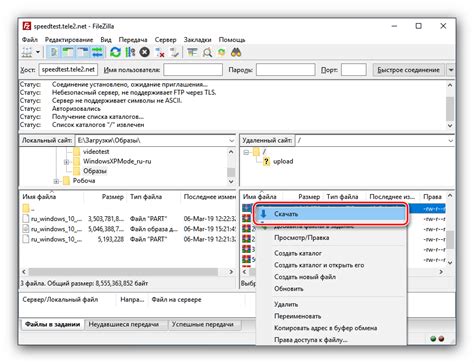
Task: Open quick connect history dropdown
Action: pyautogui.click(x=451, y=70)
